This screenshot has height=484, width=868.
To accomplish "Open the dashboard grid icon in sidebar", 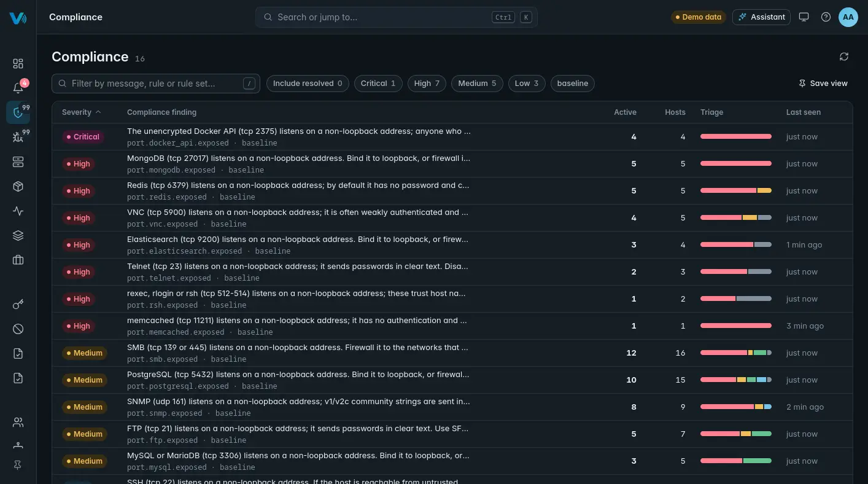I will click(x=18, y=63).
